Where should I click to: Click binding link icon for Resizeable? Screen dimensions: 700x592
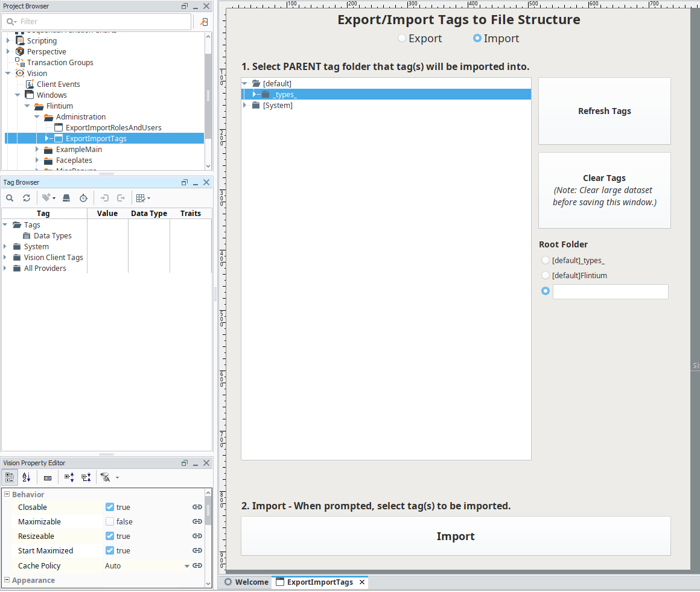click(x=197, y=536)
